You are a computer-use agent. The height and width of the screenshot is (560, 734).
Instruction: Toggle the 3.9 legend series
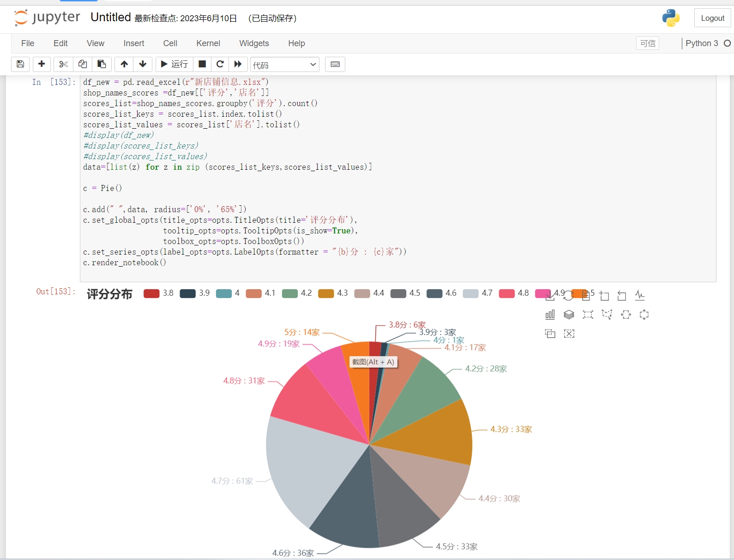click(194, 293)
